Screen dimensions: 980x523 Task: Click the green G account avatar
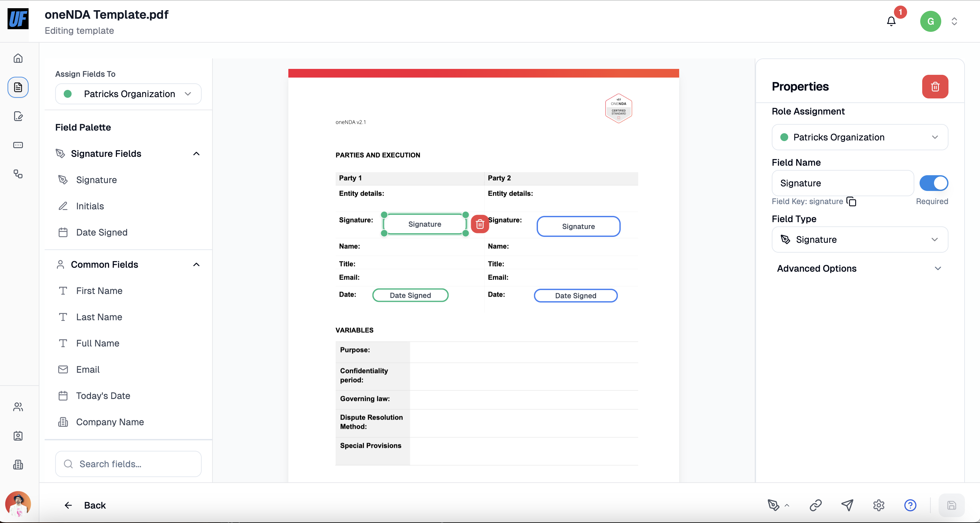[x=930, y=21]
